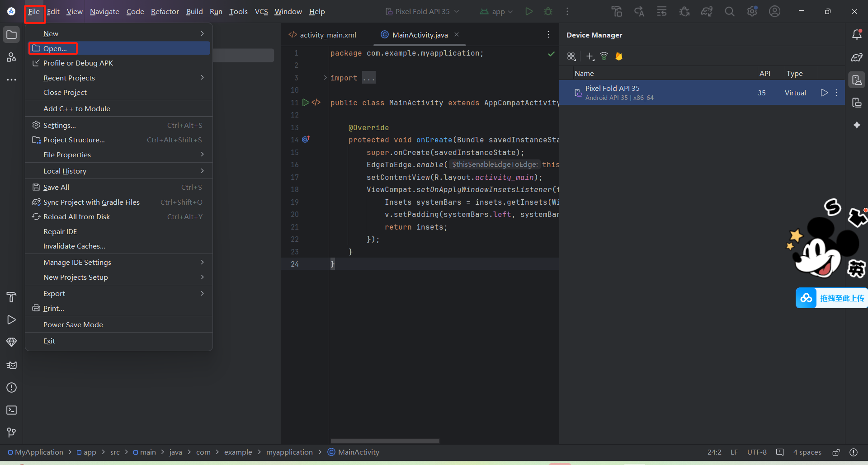Open Gemini via the sparkle icon

(857, 125)
